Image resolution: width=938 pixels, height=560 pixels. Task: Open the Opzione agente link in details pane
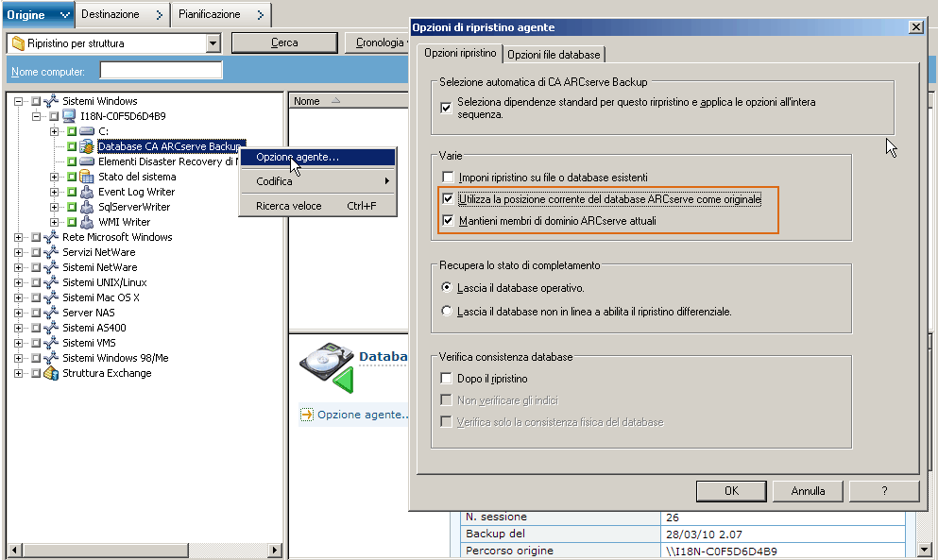pos(363,415)
